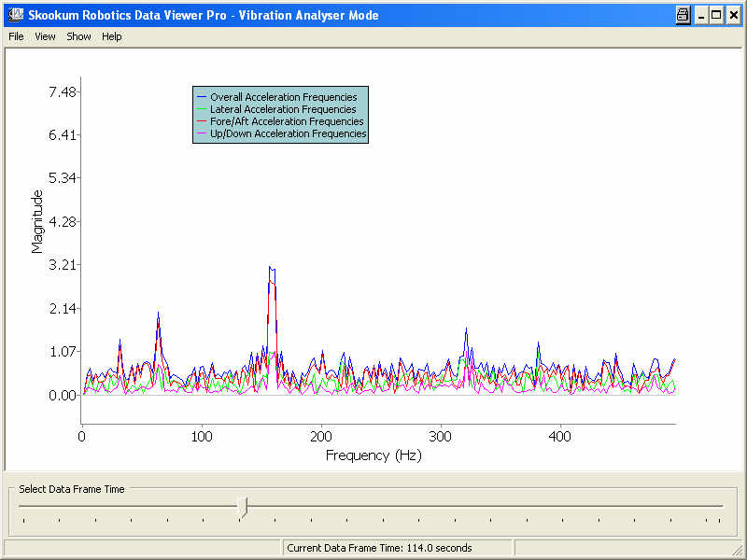Click the window title bar text
747x560 pixels.
pos(204,15)
